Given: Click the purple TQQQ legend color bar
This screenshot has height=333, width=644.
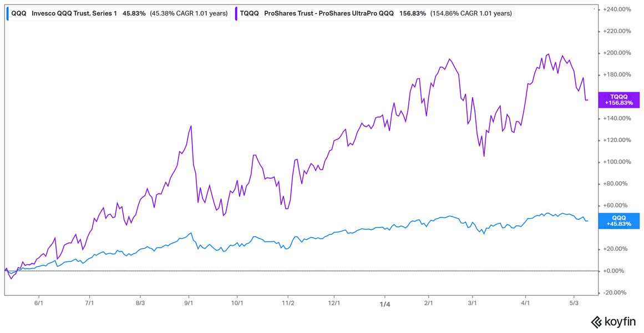Looking at the screenshot, I should pyautogui.click(x=236, y=13).
